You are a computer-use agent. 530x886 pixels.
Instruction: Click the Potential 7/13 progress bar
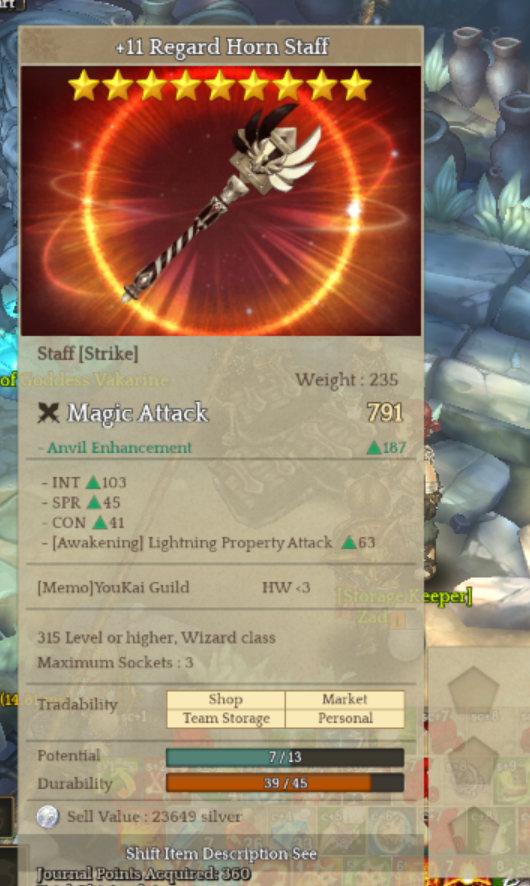[x=285, y=757]
